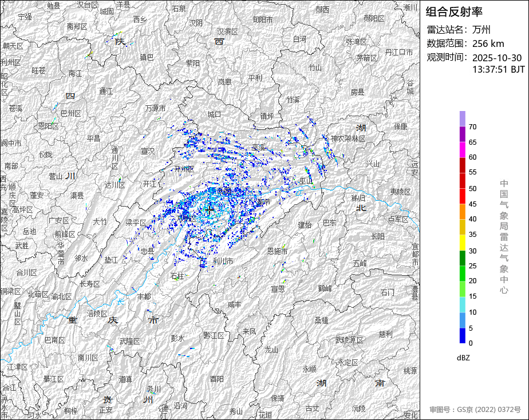Click the yellow legend segment between 30 and 35
The image size is (529, 420).
point(462,243)
